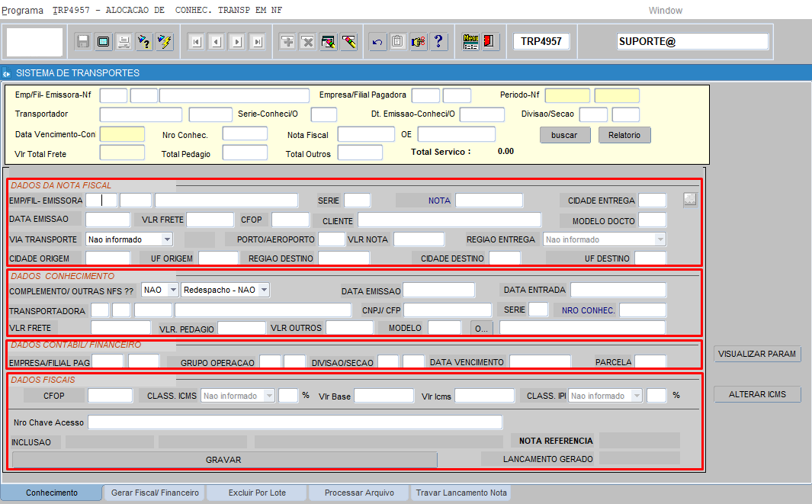Click the GRAVAR button
Image resolution: width=812 pixels, height=504 pixels.
click(224, 460)
